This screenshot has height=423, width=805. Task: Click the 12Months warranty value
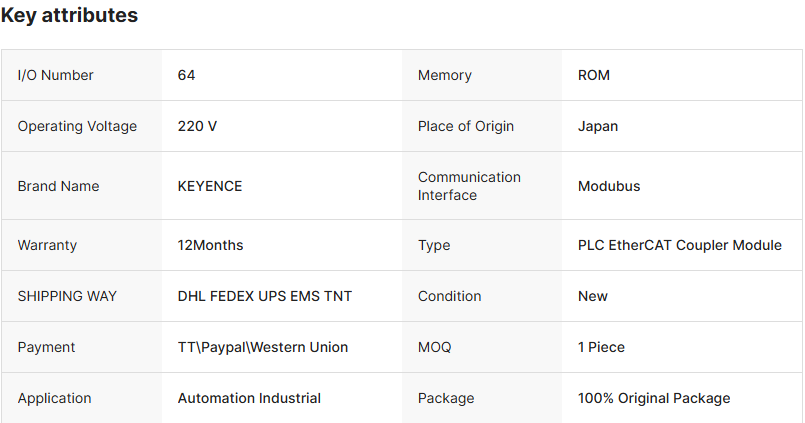(x=210, y=245)
